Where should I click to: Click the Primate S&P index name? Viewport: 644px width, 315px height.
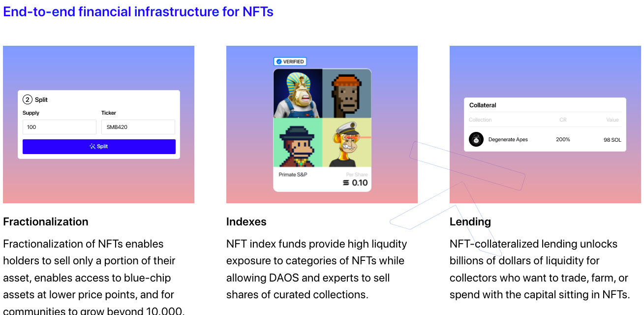[293, 175]
